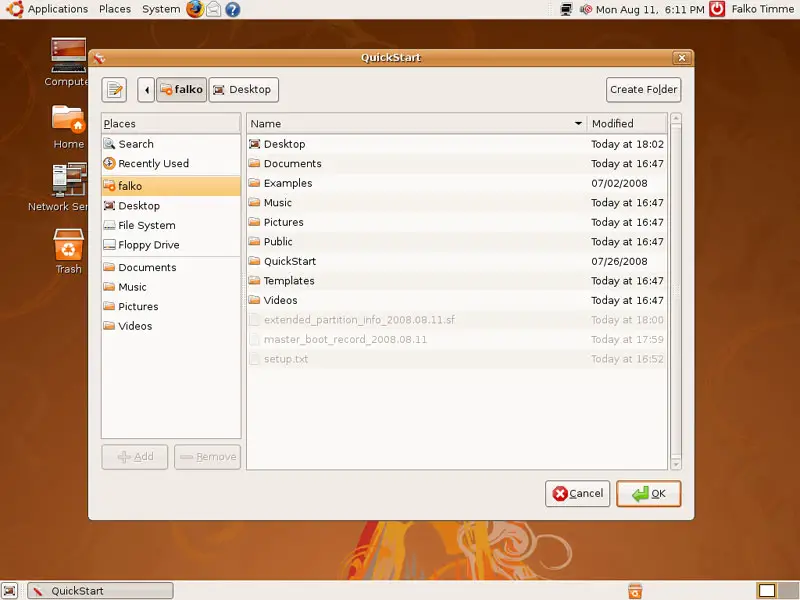Click the Create Folder button
Viewport: 800px width, 600px height.
point(643,90)
